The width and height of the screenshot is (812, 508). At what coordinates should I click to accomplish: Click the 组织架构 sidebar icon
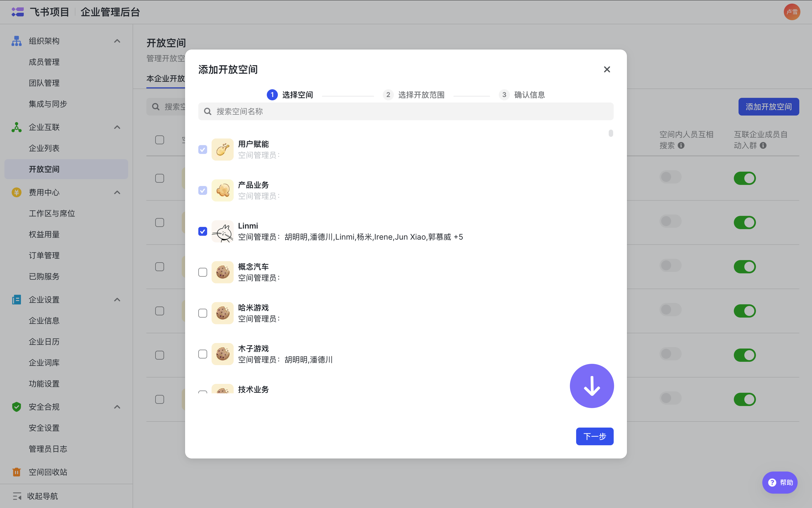point(16,41)
